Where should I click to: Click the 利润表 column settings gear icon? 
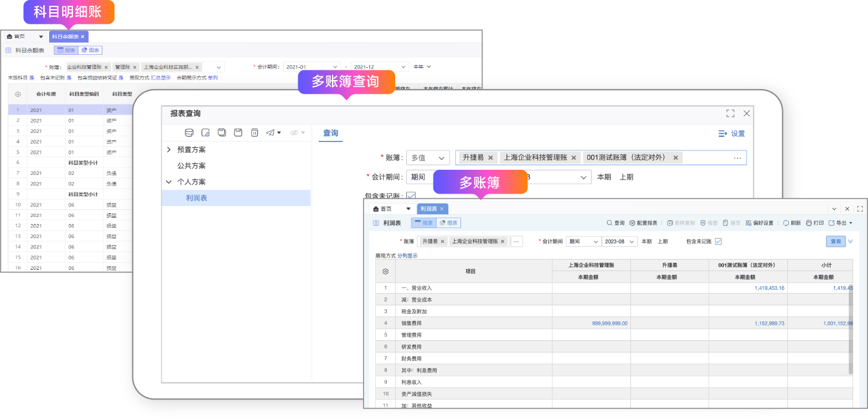[x=386, y=272]
